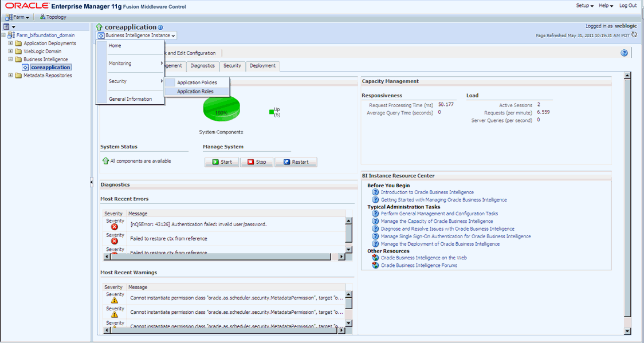Image resolution: width=644 pixels, height=343 pixels.
Task: Click the green Up legend swatch
Action: coord(272,112)
